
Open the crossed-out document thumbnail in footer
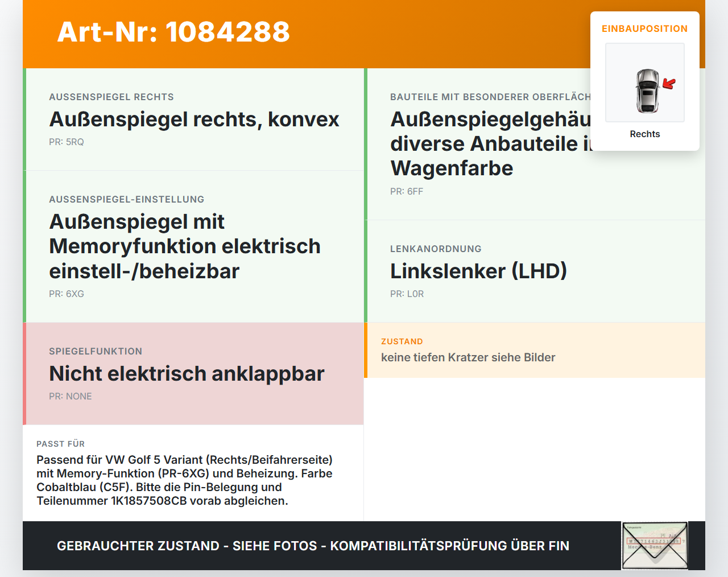tap(655, 546)
